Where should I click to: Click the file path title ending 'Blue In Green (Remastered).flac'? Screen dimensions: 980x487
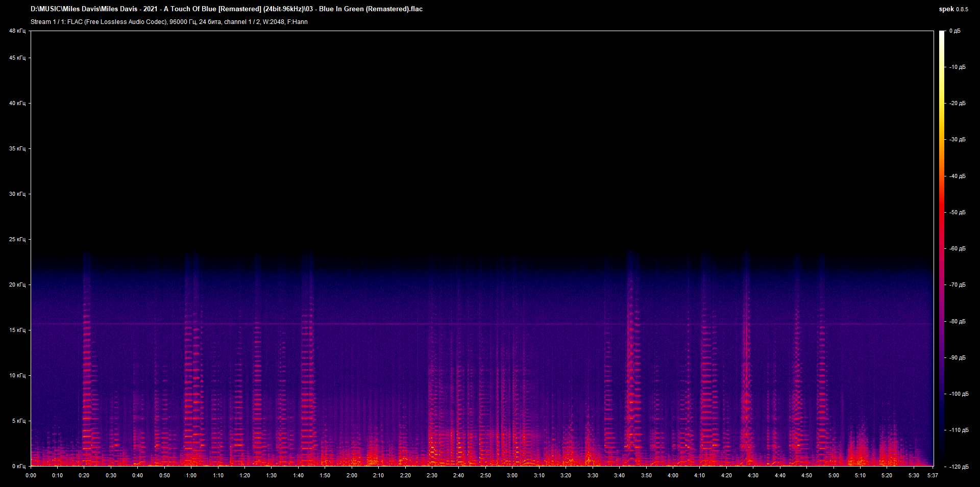(227, 9)
